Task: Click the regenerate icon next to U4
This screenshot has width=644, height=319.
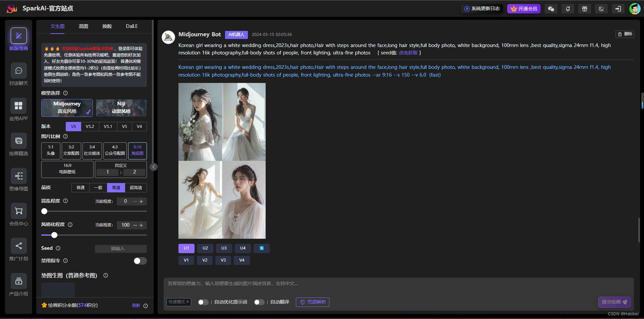Action: coord(261,248)
